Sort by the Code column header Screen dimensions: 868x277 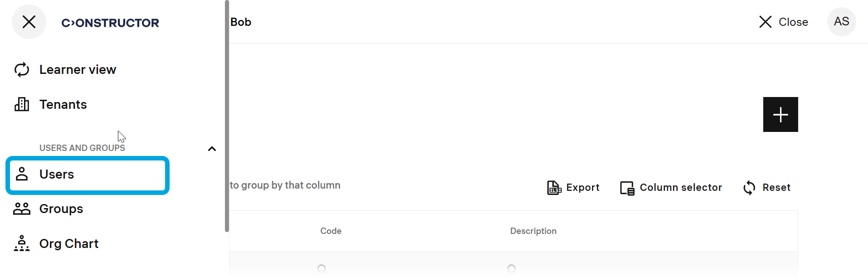click(x=331, y=231)
